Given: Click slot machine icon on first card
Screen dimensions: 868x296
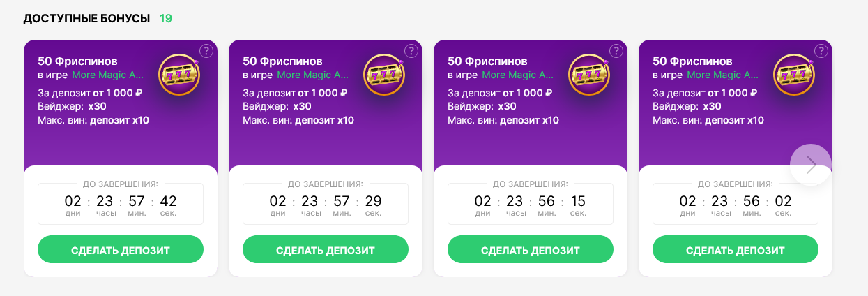Looking at the screenshot, I should tap(179, 74).
